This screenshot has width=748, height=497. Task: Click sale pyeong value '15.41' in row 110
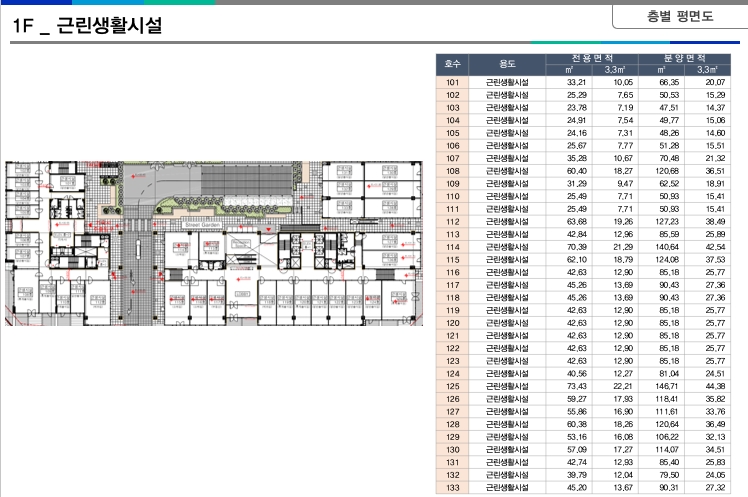coord(715,196)
